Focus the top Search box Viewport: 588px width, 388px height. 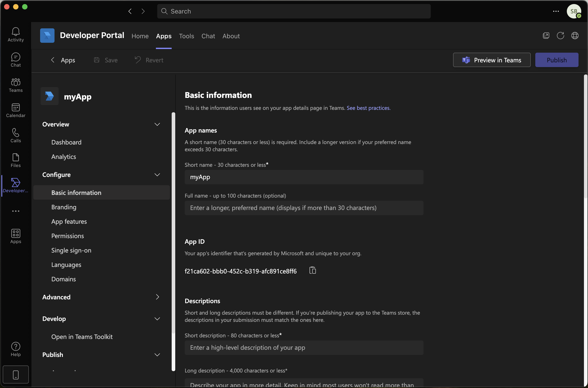tap(294, 11)
